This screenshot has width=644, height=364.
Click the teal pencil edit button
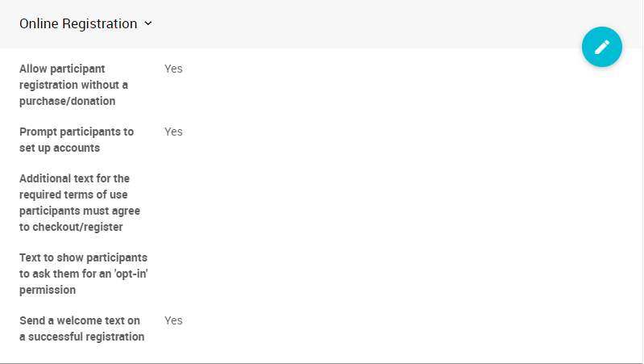[x=602, y=48]
